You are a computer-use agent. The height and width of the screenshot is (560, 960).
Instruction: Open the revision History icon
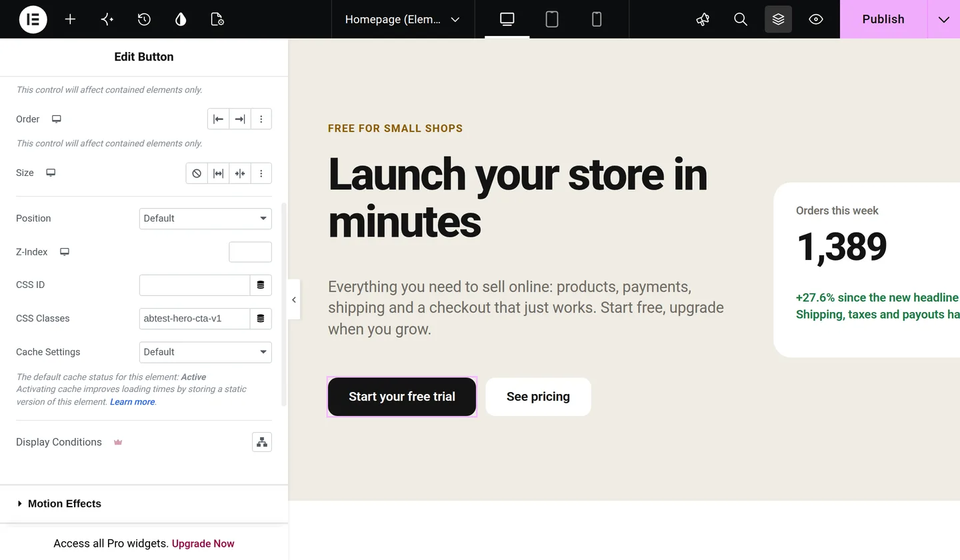pyautogui.click(x=144, y=19)
